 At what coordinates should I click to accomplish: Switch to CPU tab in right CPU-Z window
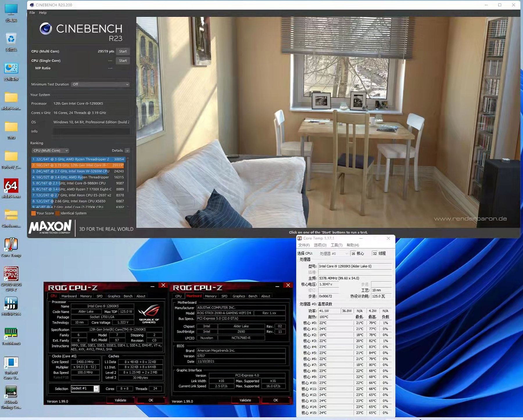click(178, 296)
